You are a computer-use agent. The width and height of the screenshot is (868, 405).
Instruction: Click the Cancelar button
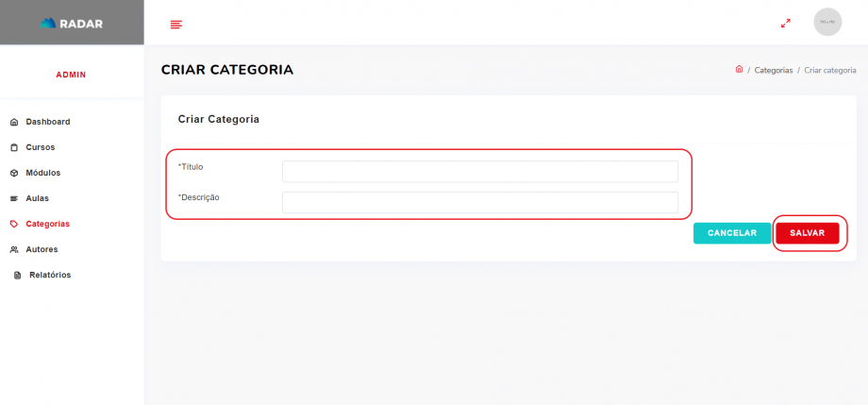[732, 233]
